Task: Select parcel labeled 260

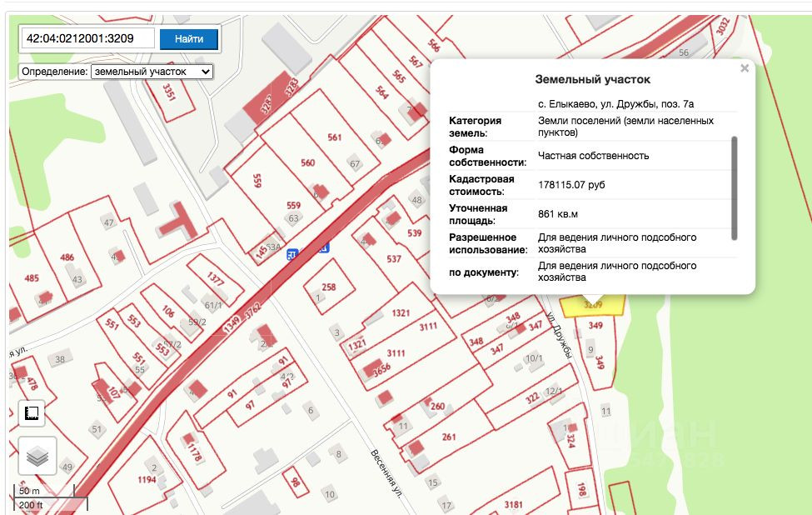Action: click(x=437, y=406)
